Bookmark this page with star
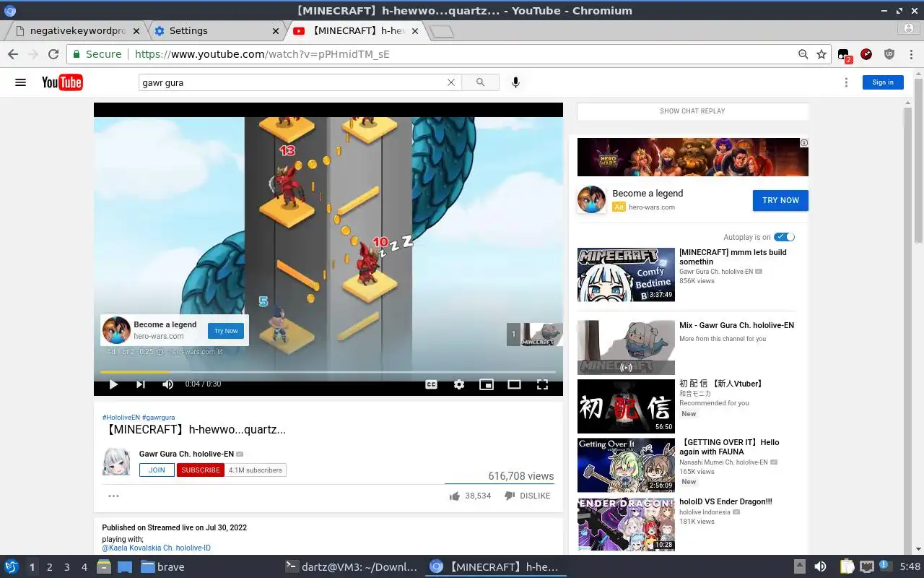 pos(821,54)
